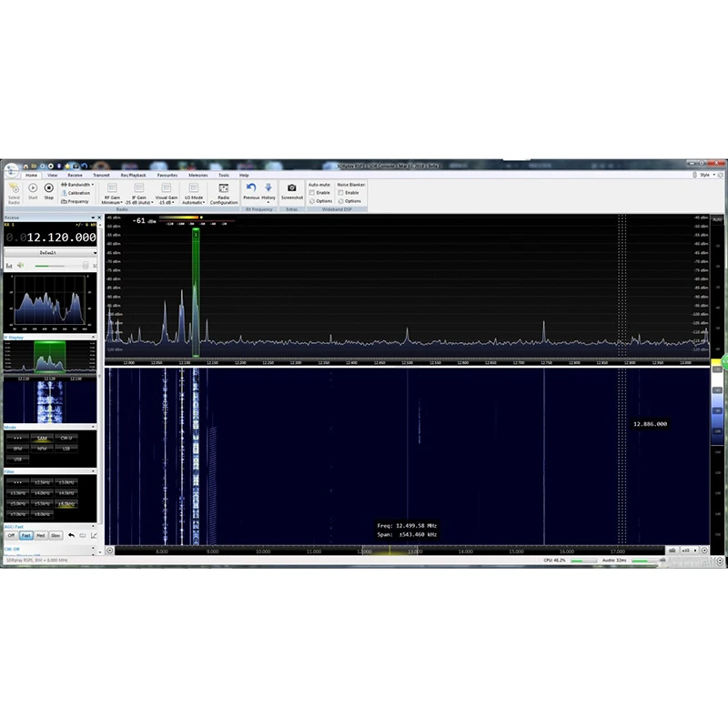
Task: Open the Transmit tab
Action: [101, 175]
